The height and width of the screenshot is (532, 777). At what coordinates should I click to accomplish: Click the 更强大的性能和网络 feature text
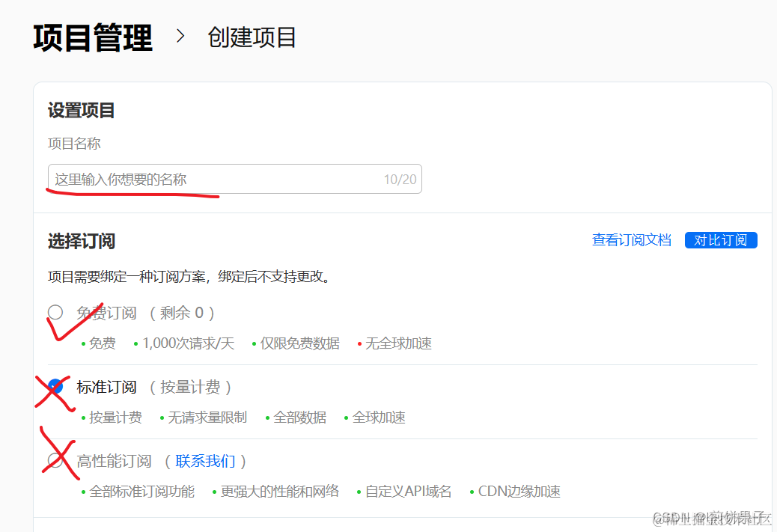tap(280, 492)
